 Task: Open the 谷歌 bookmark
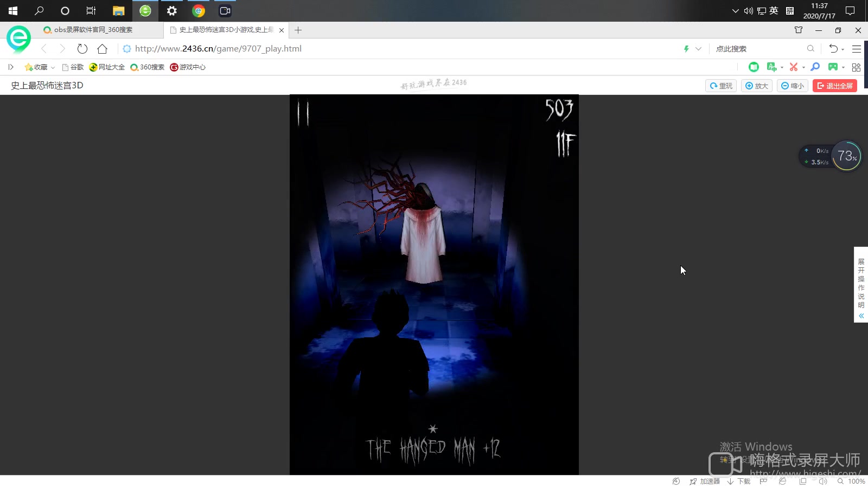pyautogui.click(x=73, y=67)
